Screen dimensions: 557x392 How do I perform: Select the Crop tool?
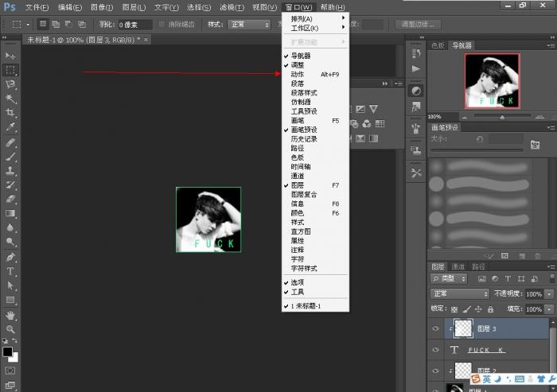click(x=10, y=113)
